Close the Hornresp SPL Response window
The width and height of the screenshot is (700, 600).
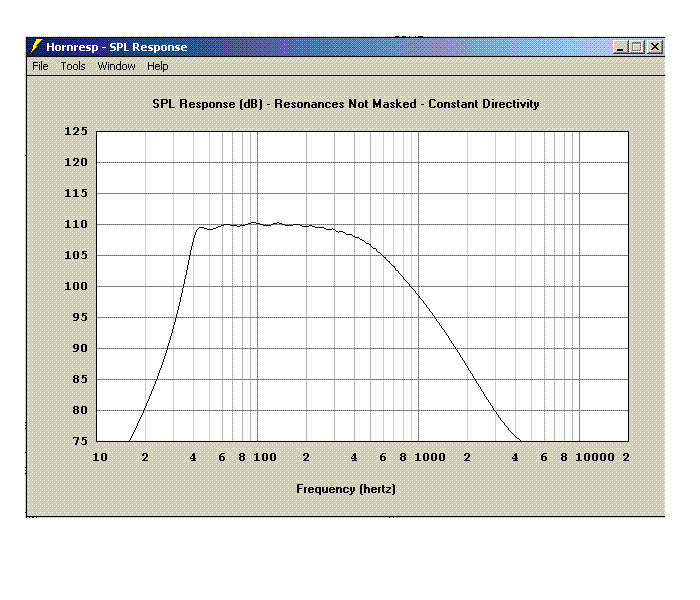[x=654, y=47]
